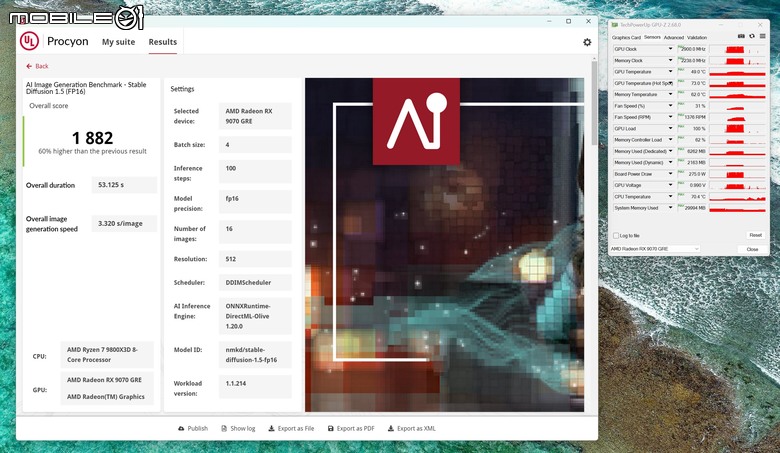Image resolution: width=780 pixels, height=453 pixels.
Task: Close the Procyon window
Action: [x=588, y=21]
